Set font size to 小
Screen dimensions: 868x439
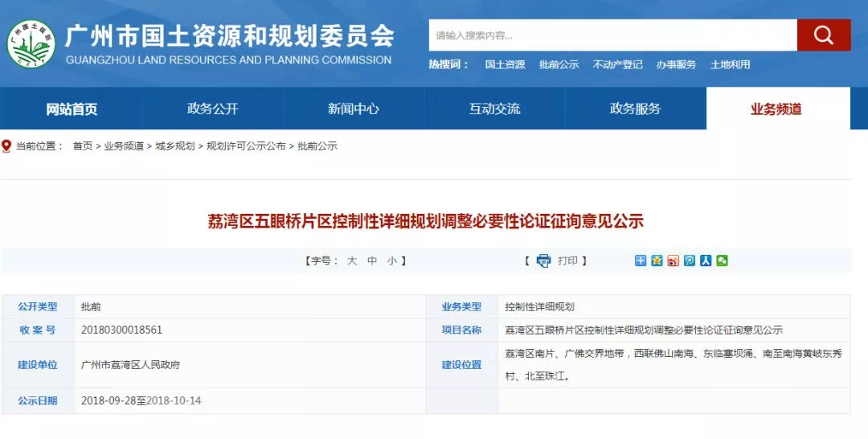(x=392, y=261)
